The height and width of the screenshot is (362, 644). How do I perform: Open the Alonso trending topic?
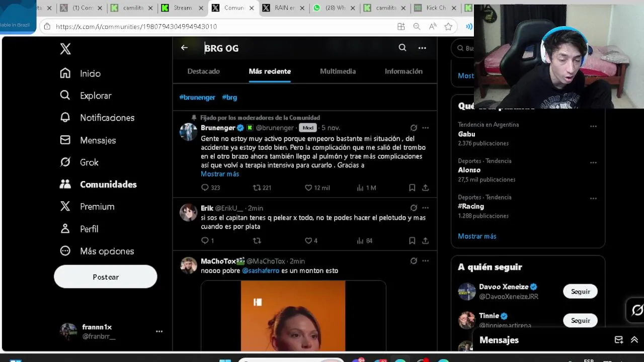[469, 170]
